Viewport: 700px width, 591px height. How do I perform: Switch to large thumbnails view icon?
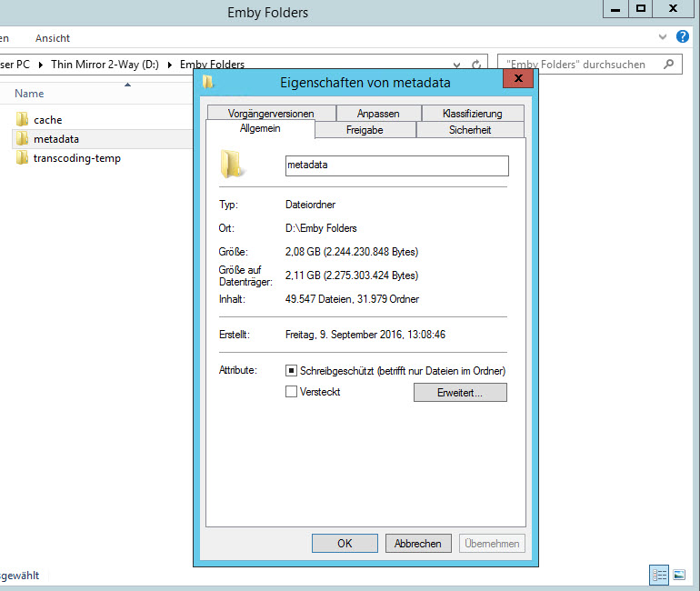(x=679, y=575)
